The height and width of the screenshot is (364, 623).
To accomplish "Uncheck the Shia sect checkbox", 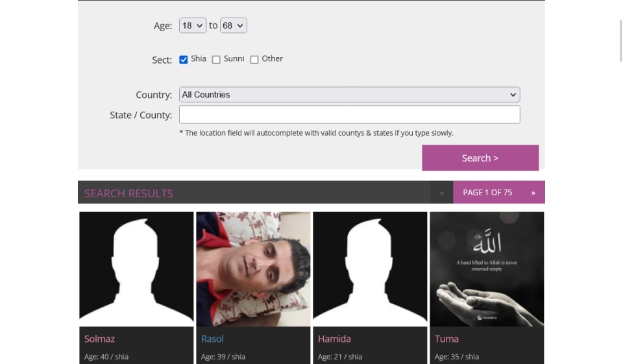I will click(184, 60).
